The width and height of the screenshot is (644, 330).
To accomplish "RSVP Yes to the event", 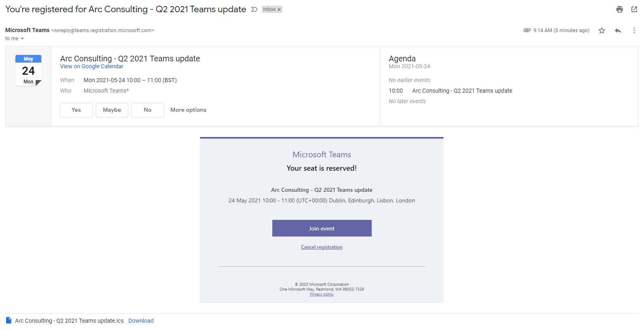I will tap(76, 110).
